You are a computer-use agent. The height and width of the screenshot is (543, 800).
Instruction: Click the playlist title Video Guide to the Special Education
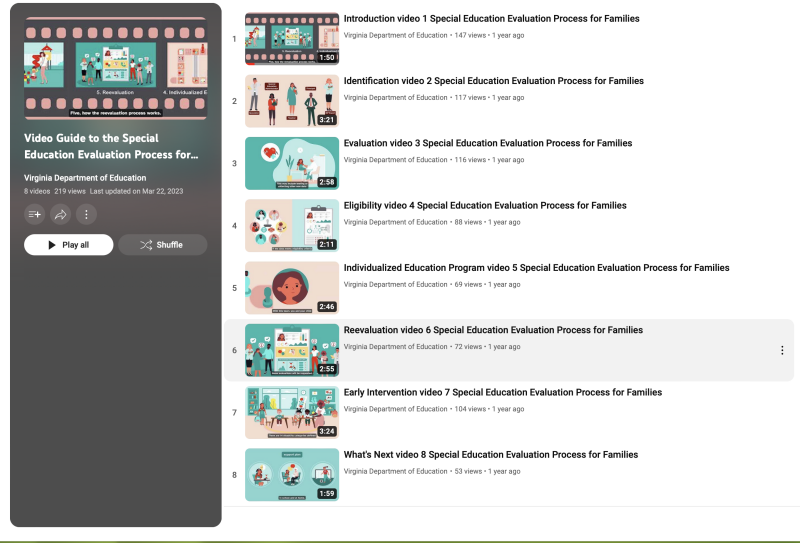pyautogui.click(x=111, y=146)
